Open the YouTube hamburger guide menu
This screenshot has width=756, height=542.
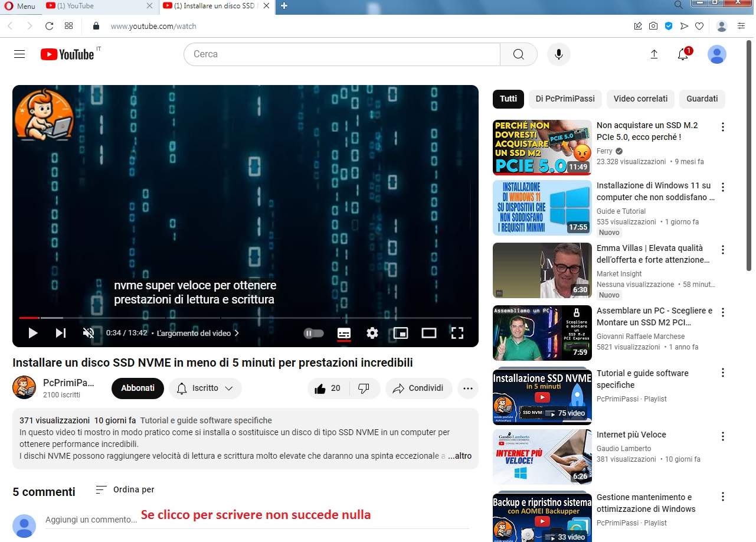(x=19, y=54)
